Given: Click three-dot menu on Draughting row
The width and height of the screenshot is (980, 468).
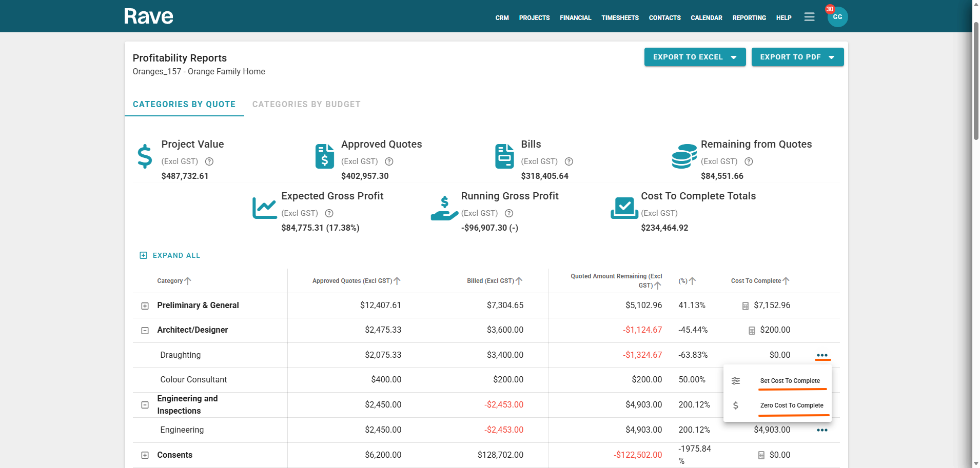Looking at the screenshot, I should click(821, 355).
